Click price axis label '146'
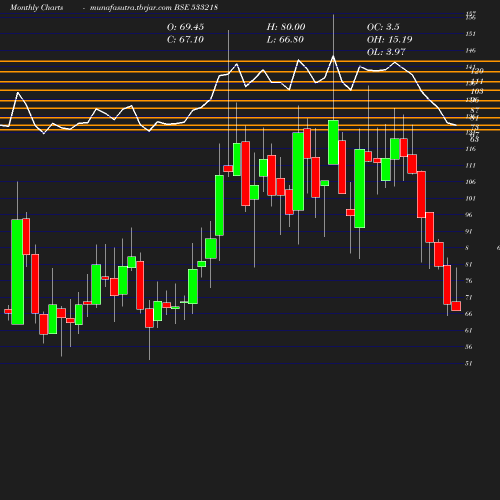500x500 pixels. click(x=470, y=50)
